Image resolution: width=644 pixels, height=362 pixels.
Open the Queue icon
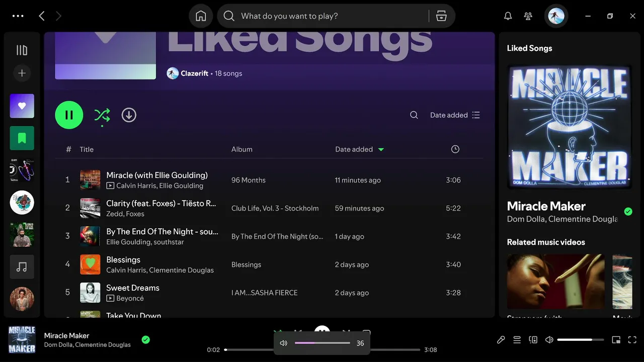pyautogui.click(x=517, y=340)
